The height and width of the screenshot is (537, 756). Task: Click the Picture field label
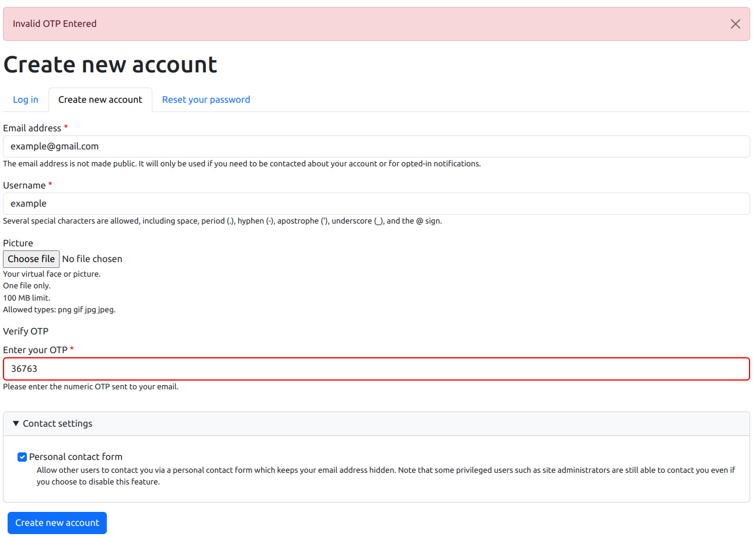pyautogui.click(x=18, y=243)
